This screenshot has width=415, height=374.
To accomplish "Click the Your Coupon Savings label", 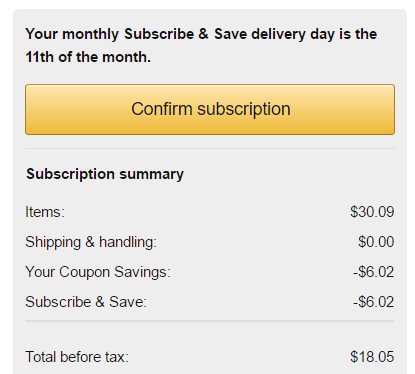I will coord(98,272).
